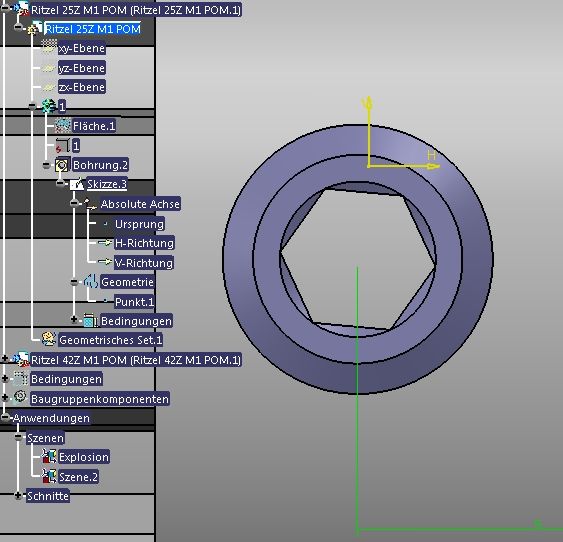Collapse the Absolute Achse node
Screen dimensions: 563x542
click(x=74, y=204)
